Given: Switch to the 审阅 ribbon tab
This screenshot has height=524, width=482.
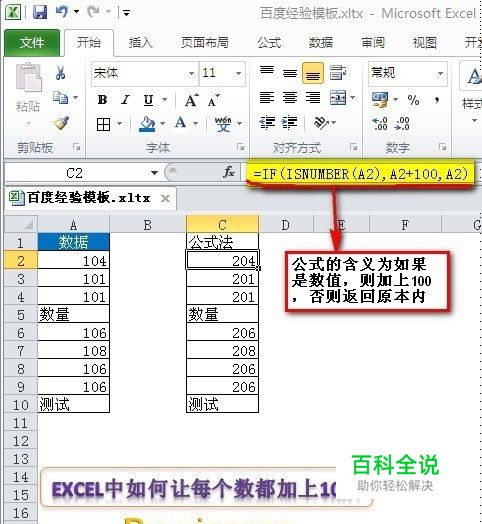Looking at the screenshot, I should point(373,42).
